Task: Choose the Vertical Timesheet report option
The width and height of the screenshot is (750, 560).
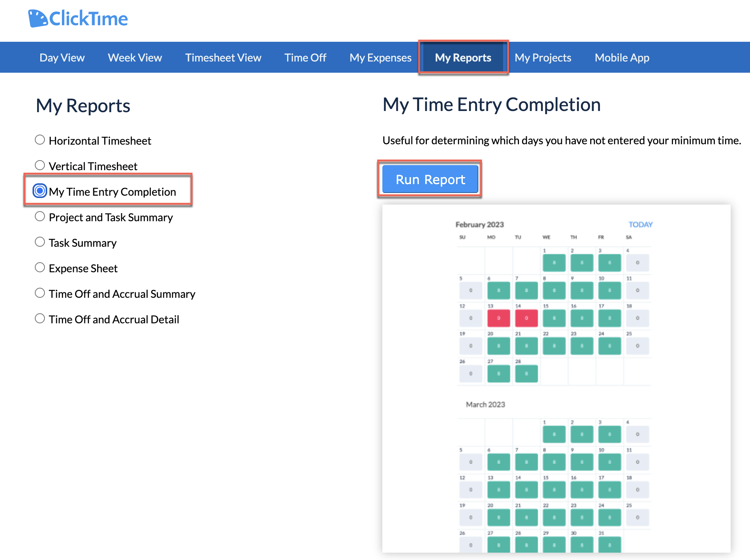Action: point(40,165)
